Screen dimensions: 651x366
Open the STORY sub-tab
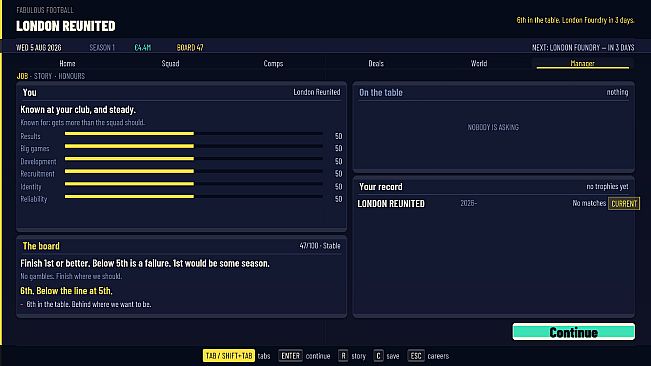[x=43, y=76]
